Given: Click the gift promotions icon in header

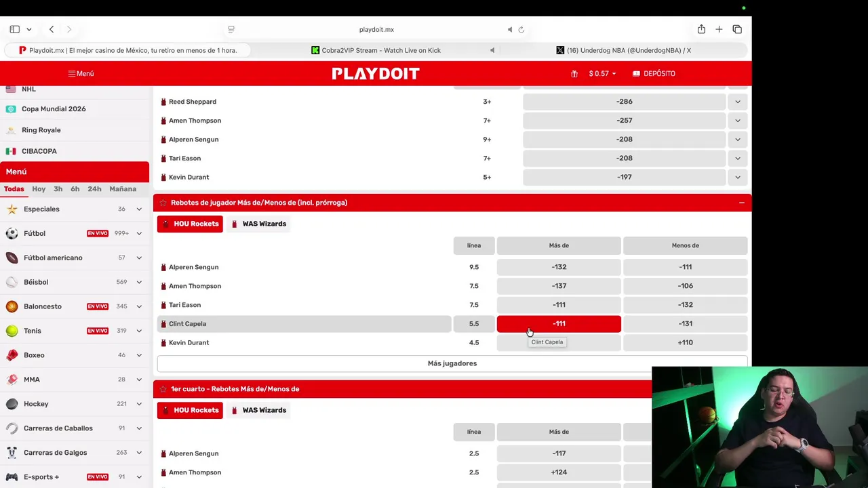Looking at the screenshot, I should [574, 73].
